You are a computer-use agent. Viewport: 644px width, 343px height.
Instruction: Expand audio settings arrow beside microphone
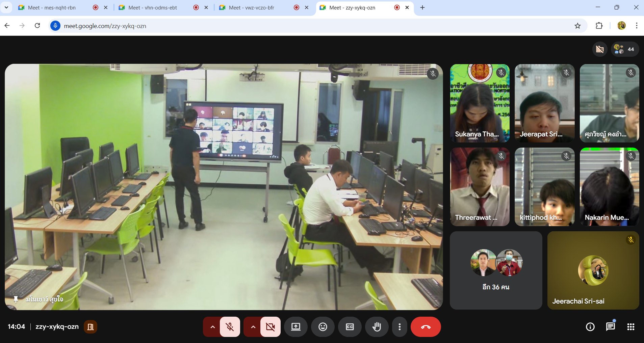pos(212,327)
